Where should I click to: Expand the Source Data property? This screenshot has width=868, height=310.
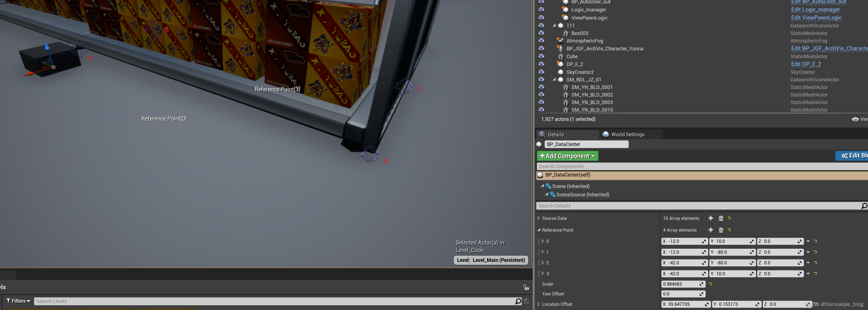(539, 218)
